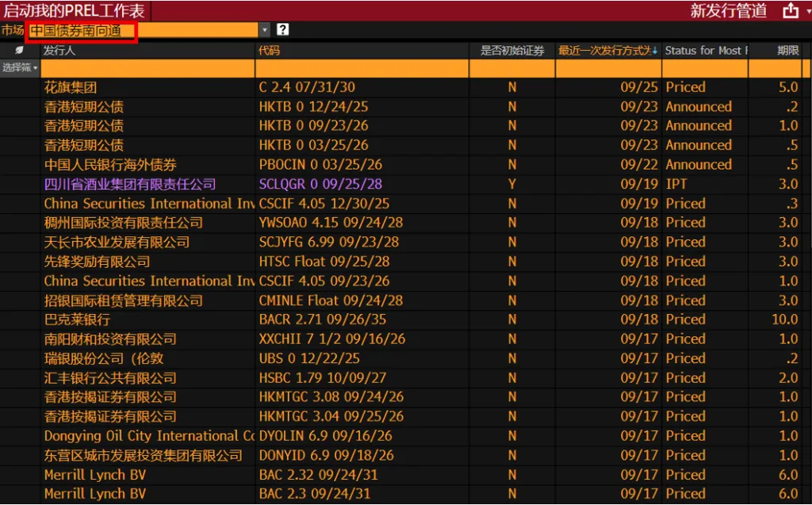Select the 稠州国际投资有限责任公司 issuer
812x505 pixels.
pos(124,223)
